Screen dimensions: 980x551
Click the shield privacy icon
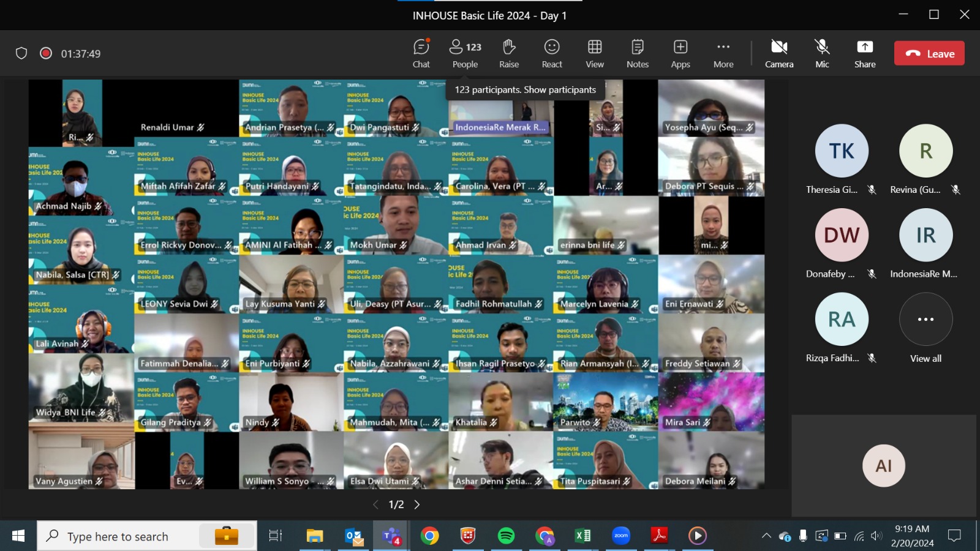tap(21, 53)
